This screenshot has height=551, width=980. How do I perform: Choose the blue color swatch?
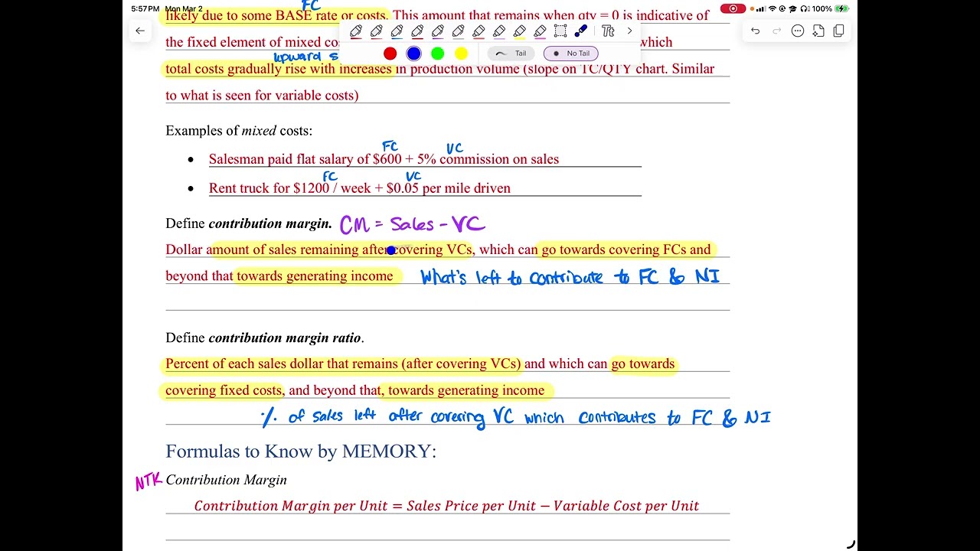click(x=414, y=54)
